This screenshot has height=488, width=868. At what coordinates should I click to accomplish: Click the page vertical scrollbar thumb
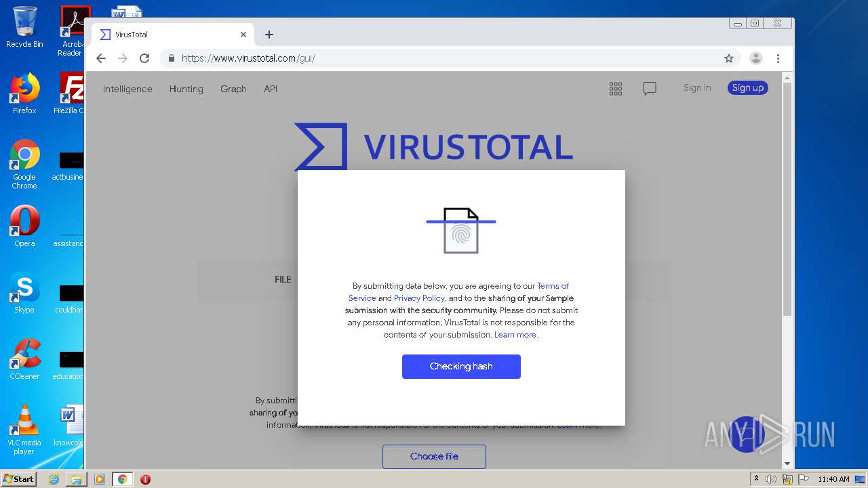coord(787,200)
